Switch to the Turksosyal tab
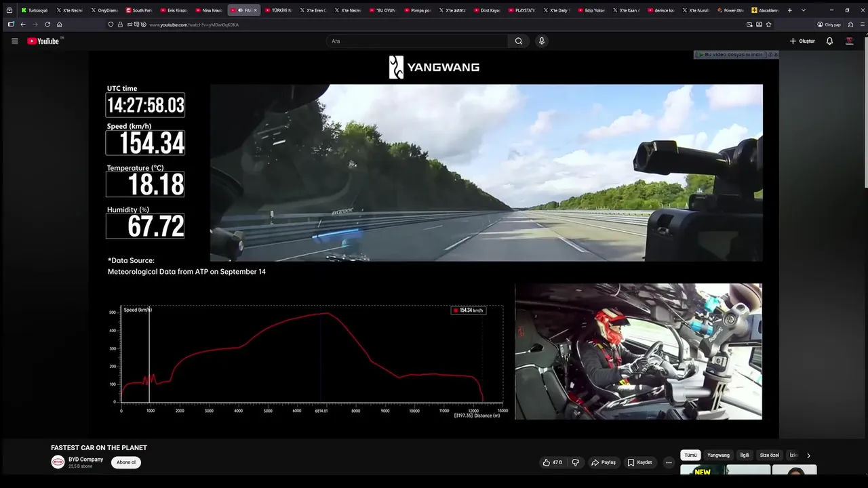The width and height of the screenshot is (868, 488). [x=34, y=10]
